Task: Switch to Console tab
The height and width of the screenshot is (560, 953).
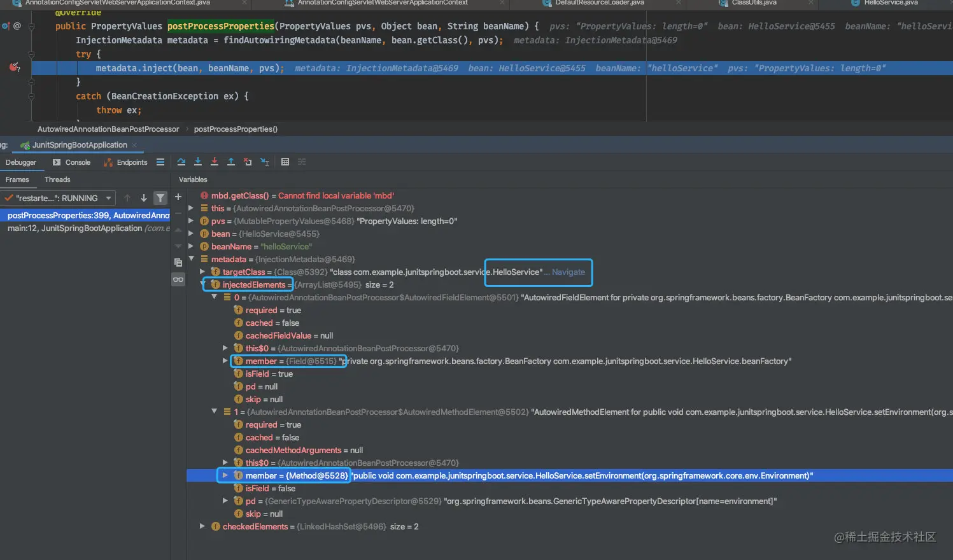Action: 71,162
